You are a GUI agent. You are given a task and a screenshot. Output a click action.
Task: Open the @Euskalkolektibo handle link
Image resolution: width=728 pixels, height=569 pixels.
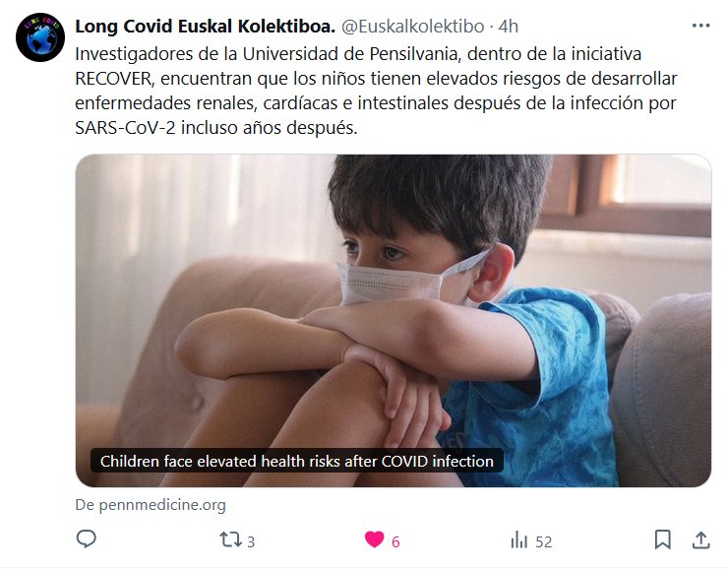tap(413, 27)
